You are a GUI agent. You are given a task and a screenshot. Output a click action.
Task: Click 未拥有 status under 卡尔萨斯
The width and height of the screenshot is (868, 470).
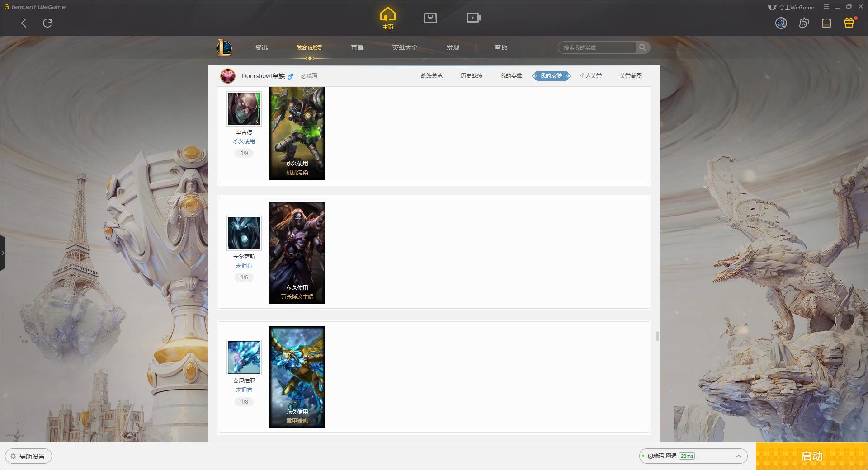coord(244,266)
